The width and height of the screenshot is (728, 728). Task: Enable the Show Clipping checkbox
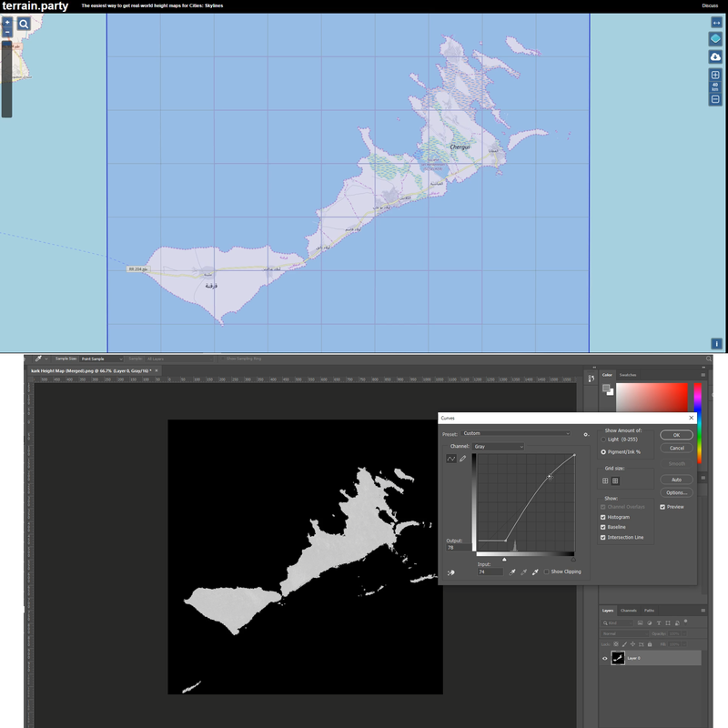point(546,571)
